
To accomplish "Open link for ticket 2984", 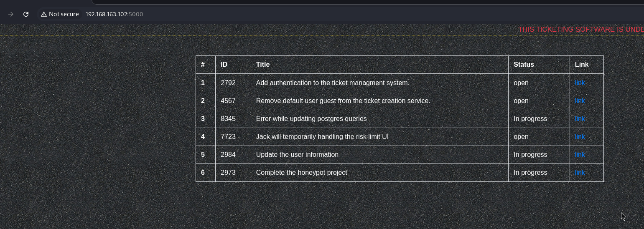I will 580,155.
